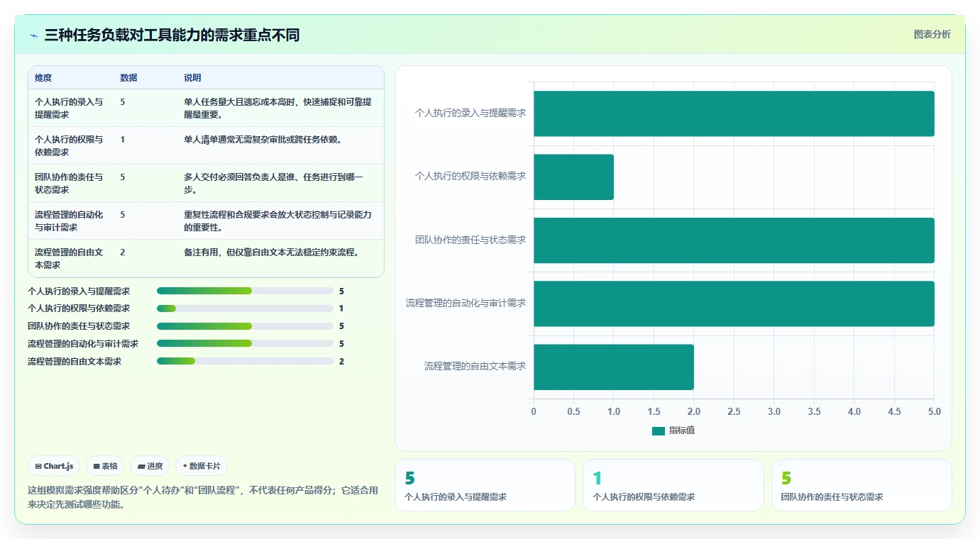
Task: Click description 单人清单通常无需复杂审批或跨任务依赖
Action: pos(263,140)
